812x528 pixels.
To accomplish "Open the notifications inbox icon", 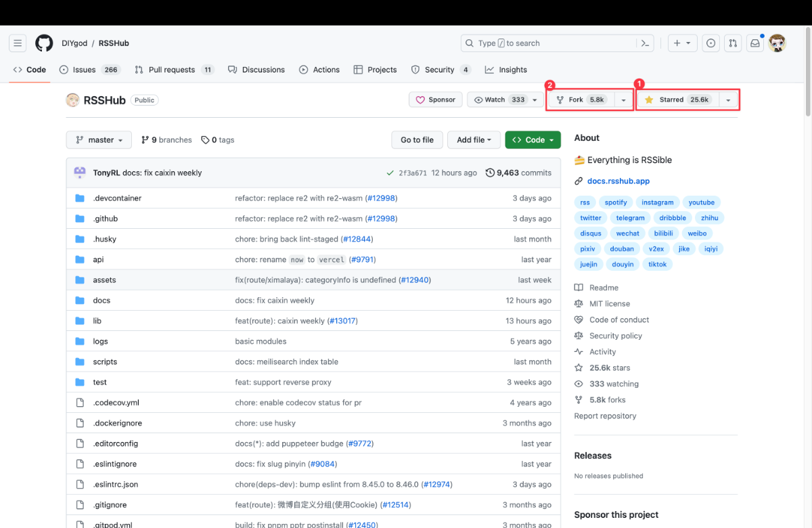I will pyautogui.click(x=755, y=43).
